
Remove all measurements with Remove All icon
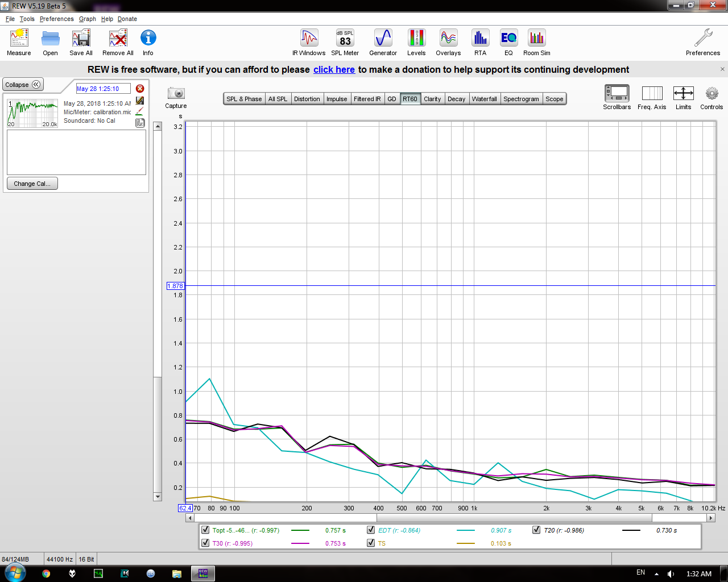click(x=118, y=43)
